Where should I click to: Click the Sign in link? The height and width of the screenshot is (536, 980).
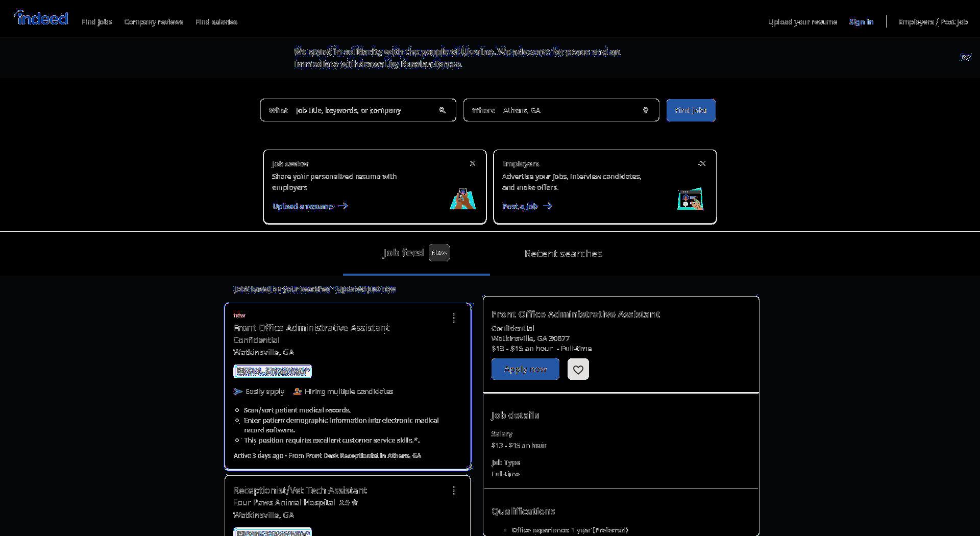861,22
